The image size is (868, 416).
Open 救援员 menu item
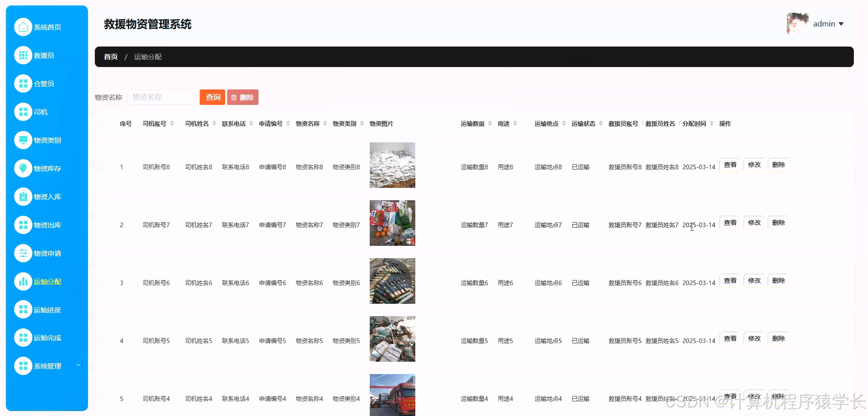tap(44, 55)
